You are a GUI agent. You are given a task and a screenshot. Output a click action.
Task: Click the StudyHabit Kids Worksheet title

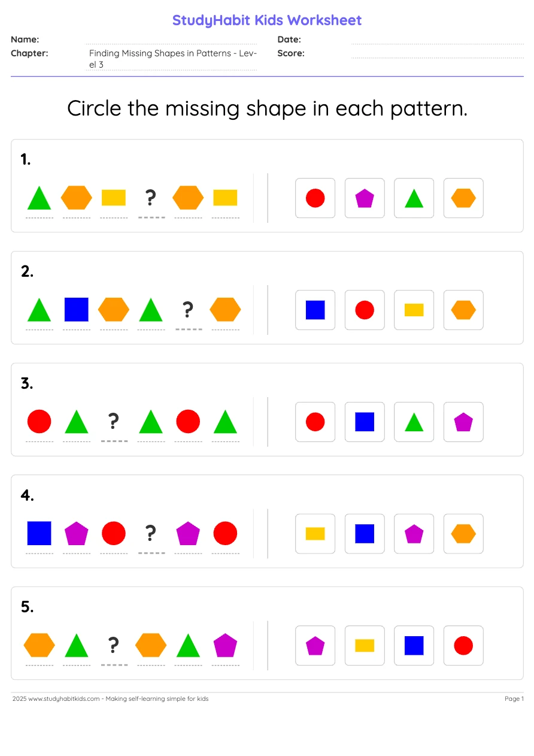267,20
